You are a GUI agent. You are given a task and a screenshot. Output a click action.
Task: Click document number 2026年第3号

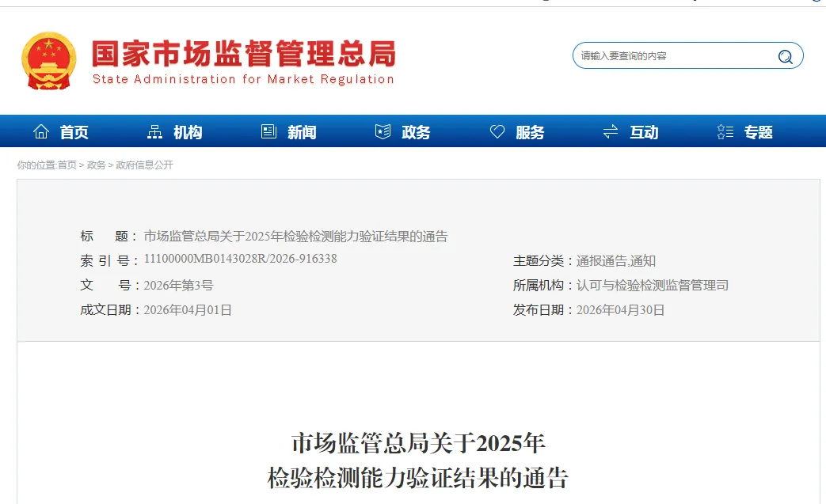click(x=178, y=285)
